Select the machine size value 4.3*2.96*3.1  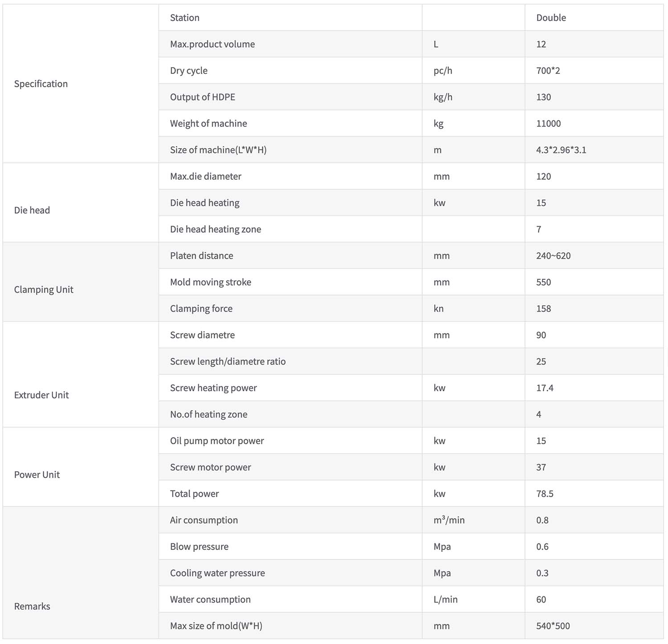click(x=561, y=150)
